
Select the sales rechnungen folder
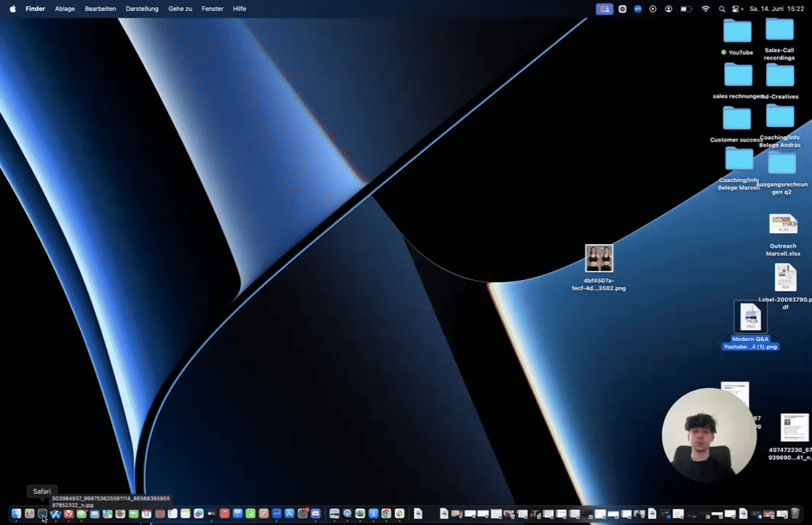point(738,75)
